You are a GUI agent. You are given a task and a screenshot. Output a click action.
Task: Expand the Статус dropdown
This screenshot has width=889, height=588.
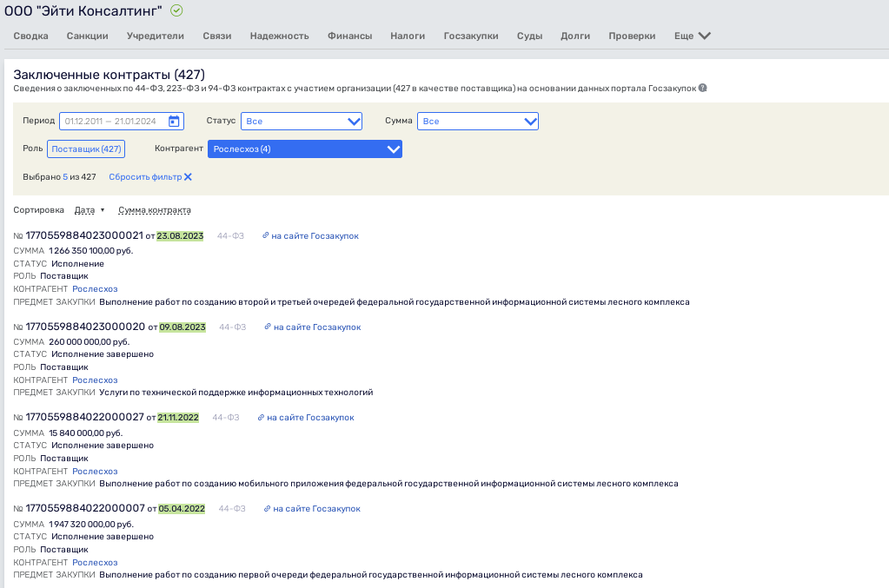301,122
